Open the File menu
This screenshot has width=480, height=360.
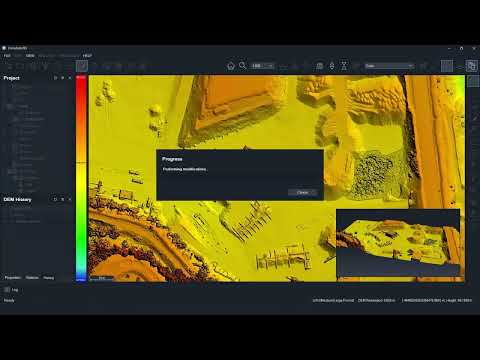tap(7, 56)
